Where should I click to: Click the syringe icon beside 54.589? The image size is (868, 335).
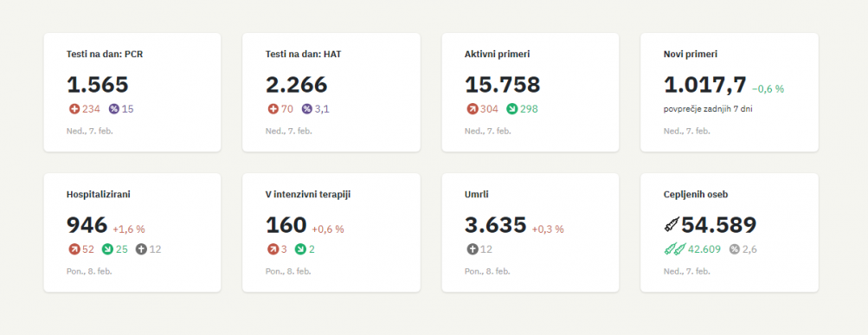pos(672,224)
